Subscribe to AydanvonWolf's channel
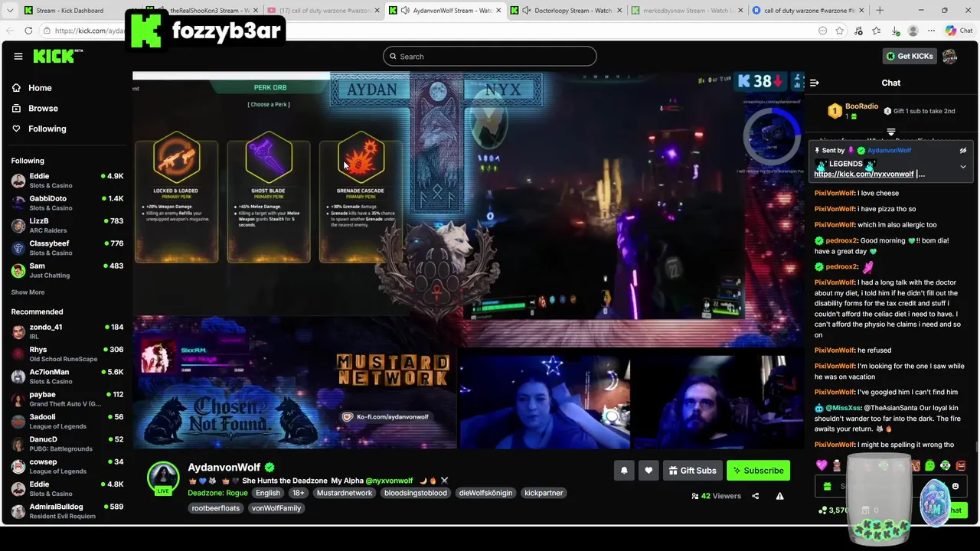Viewport: 980px width, 551px height. tap(758, 471)
